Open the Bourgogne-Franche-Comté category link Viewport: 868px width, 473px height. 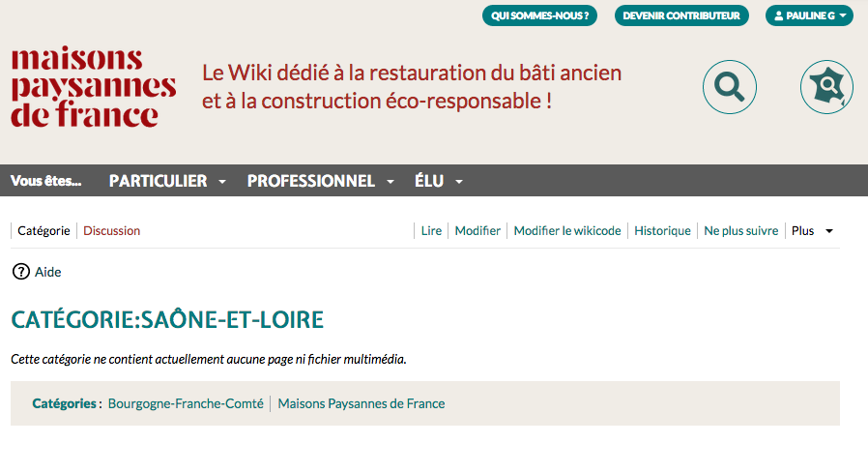[186, 403]
